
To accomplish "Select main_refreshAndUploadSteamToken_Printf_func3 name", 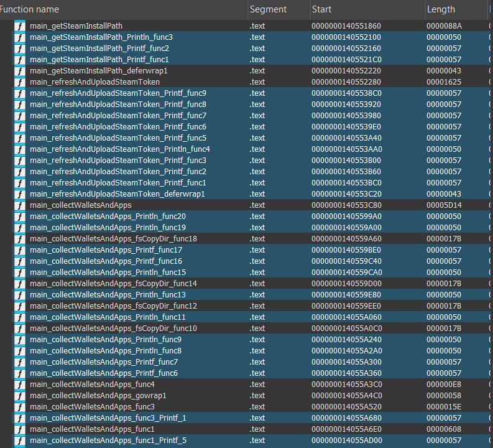I will (x=118, y=161).
